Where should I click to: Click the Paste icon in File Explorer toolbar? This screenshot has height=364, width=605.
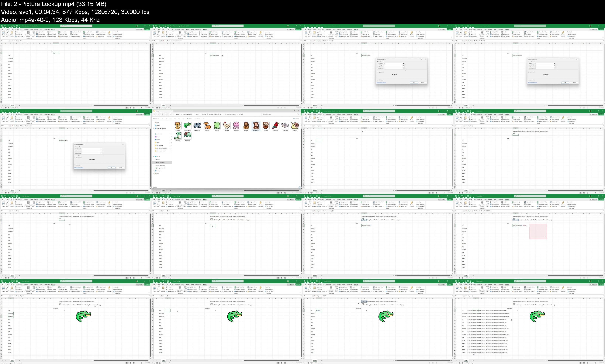[x=171, y=119]
